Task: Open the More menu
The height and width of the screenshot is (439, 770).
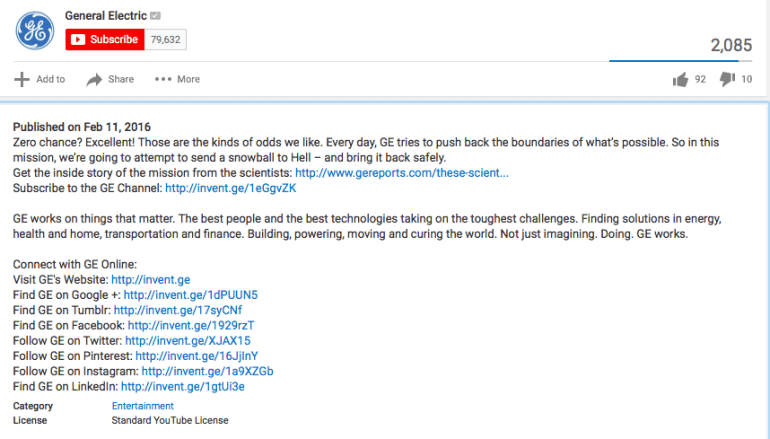Action: tap(189, 79)
